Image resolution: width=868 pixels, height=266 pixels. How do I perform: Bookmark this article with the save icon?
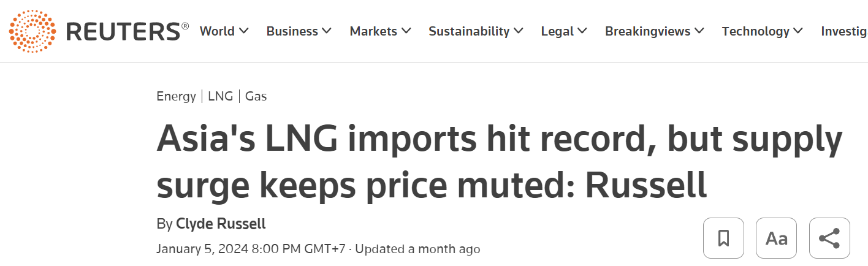(723, 238)
